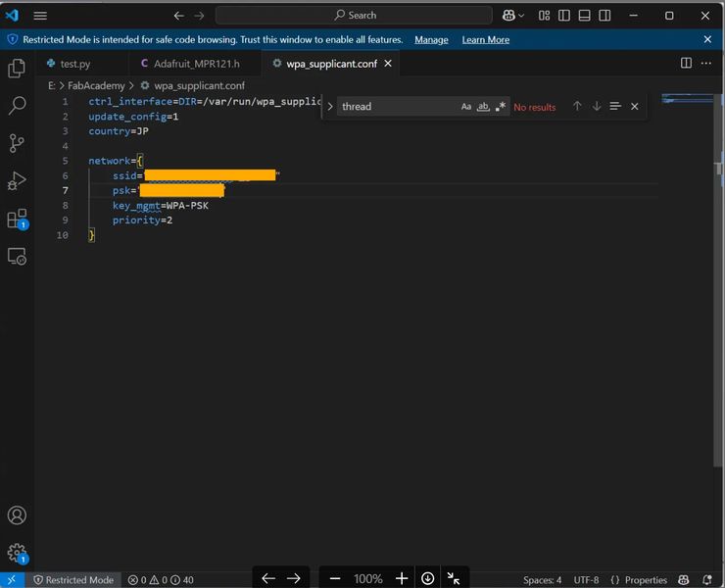The image size is (725, 588).
Task: Click the download icon in viewer bar
Action: tap(428, 578)
